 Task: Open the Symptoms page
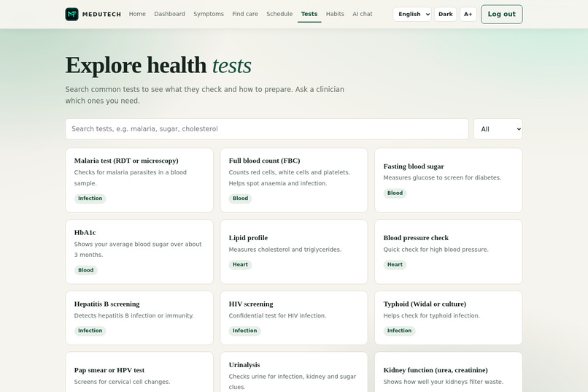click(x=209, y=14)
